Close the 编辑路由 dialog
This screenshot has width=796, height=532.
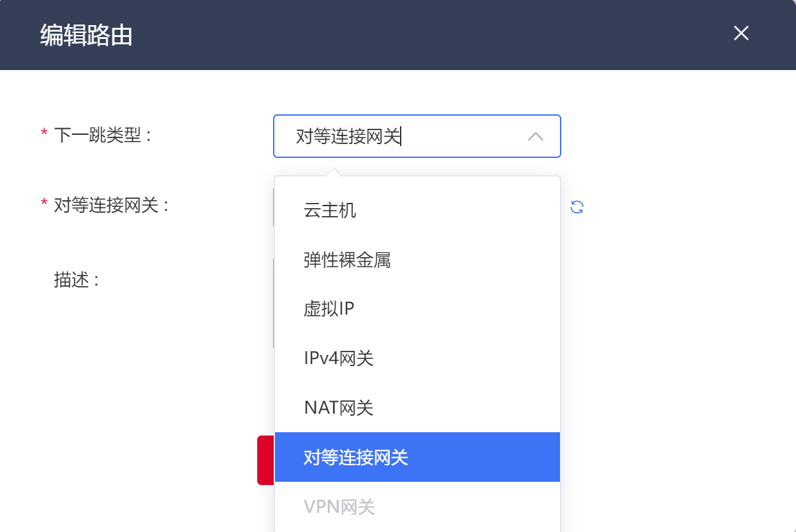[741, 34]
